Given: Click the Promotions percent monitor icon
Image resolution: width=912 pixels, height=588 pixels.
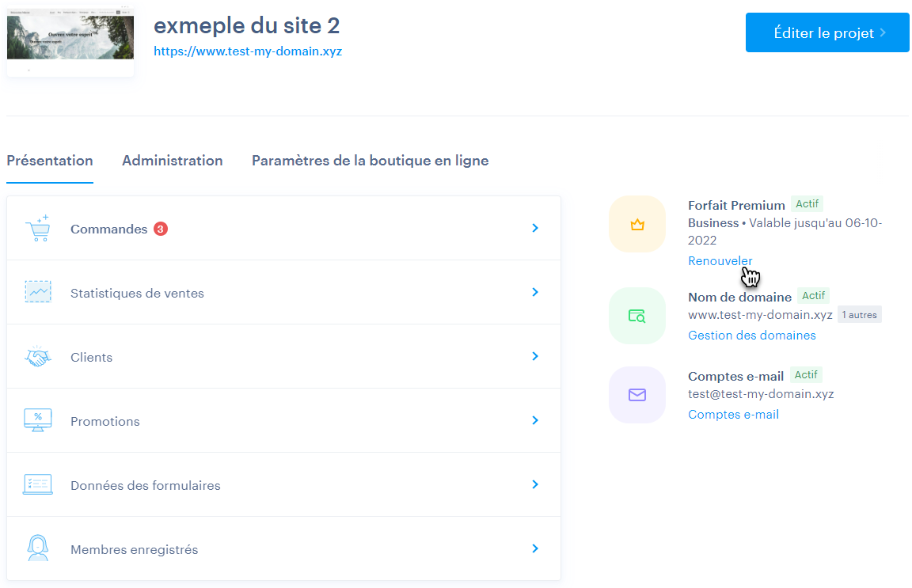Looking at the screenshot, I should [37, 421].
